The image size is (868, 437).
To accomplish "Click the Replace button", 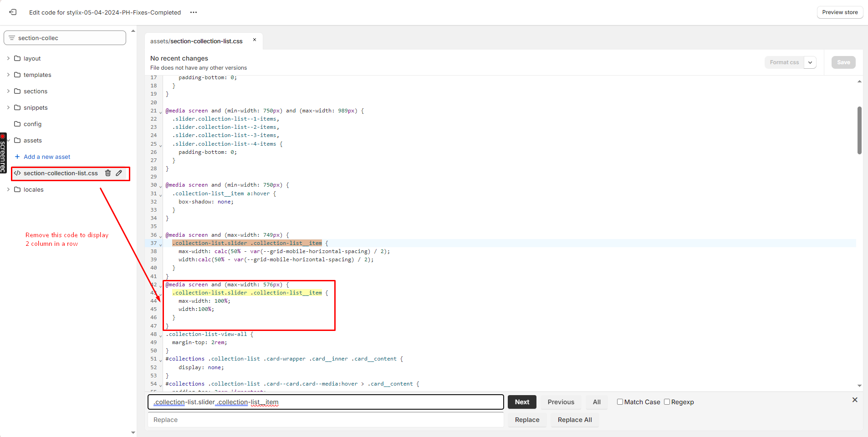I will click(527, 420).
